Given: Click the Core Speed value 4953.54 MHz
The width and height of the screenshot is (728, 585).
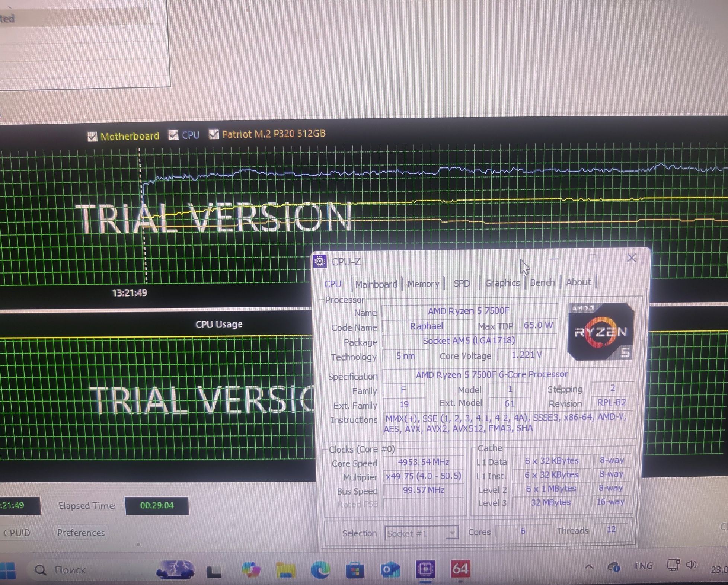Looking at the screenshot, I should point(424,462).
